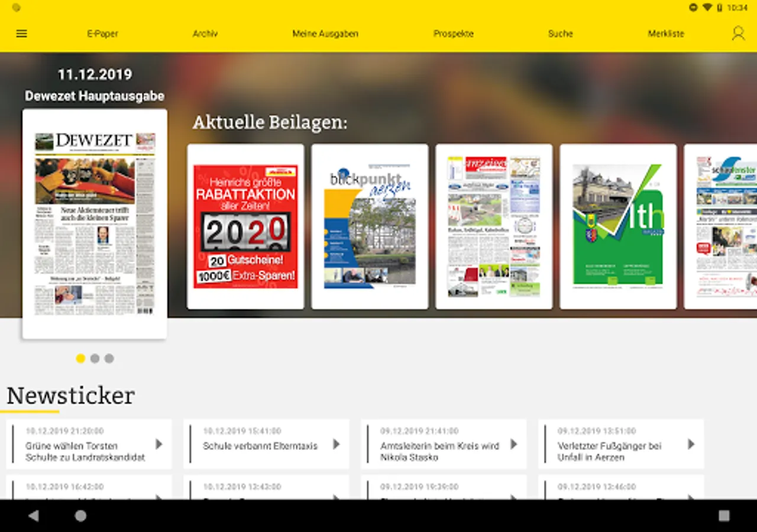The image size is (757, 532).
Task: Open the blickpunkt aerzen supplement
Action: (370, 226)
